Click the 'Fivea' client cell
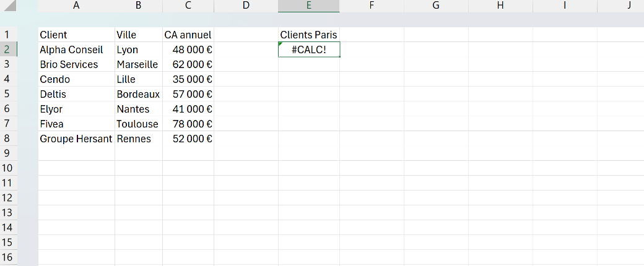The width and height of the screenshot is (644, 266). (x=76, y=124)
